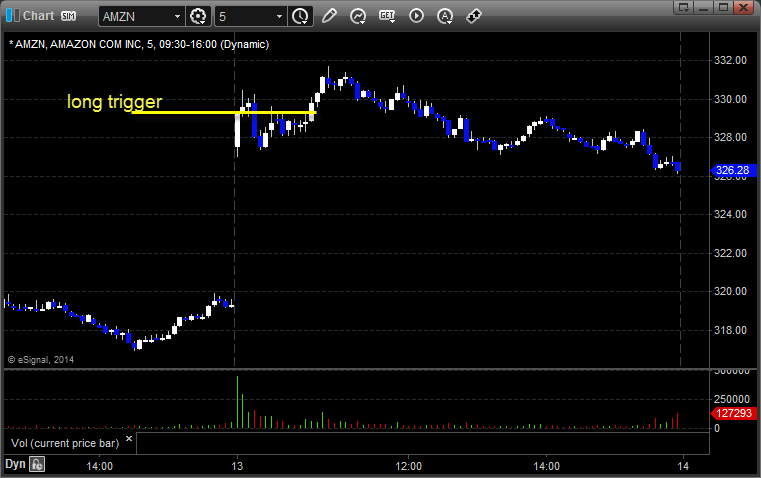761x478 pixels.
Task: Open the studies chart-line menu
Action: click(x=358, y=16)
